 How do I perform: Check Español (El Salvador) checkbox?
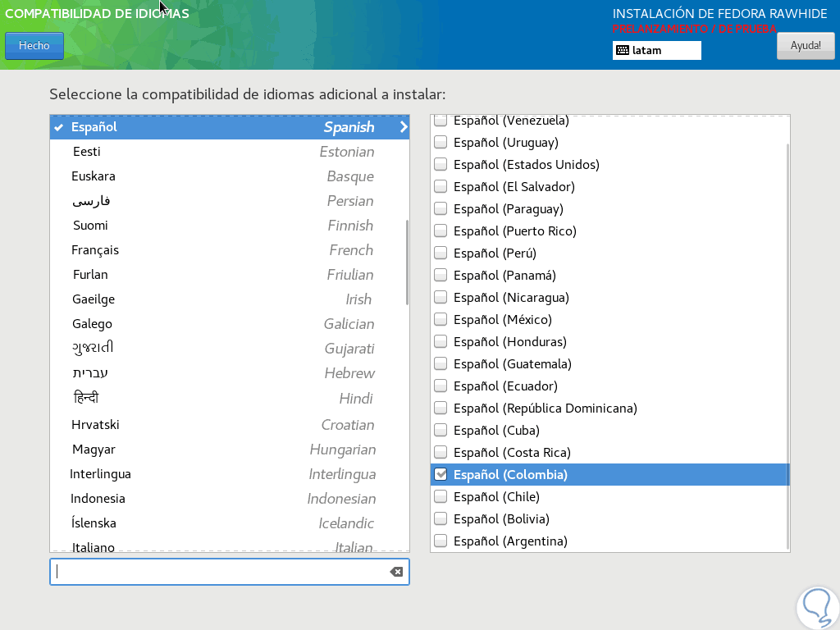(x=441, y=186)
